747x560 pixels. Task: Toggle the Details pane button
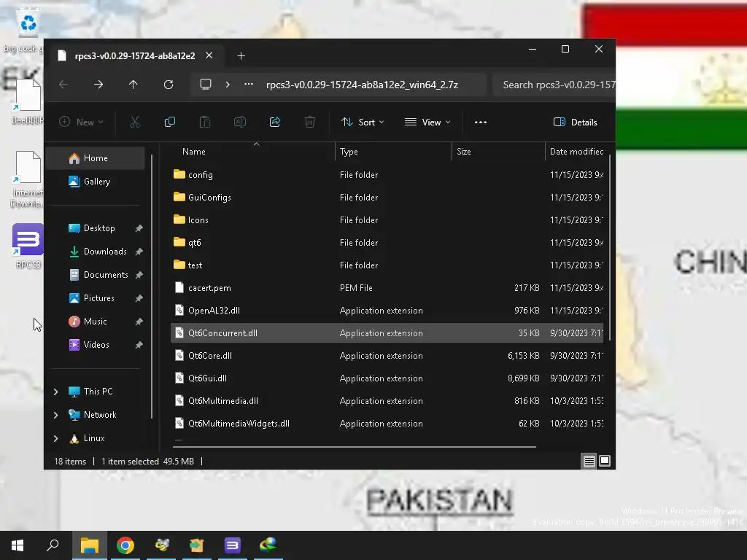click(x=575, y=122)
